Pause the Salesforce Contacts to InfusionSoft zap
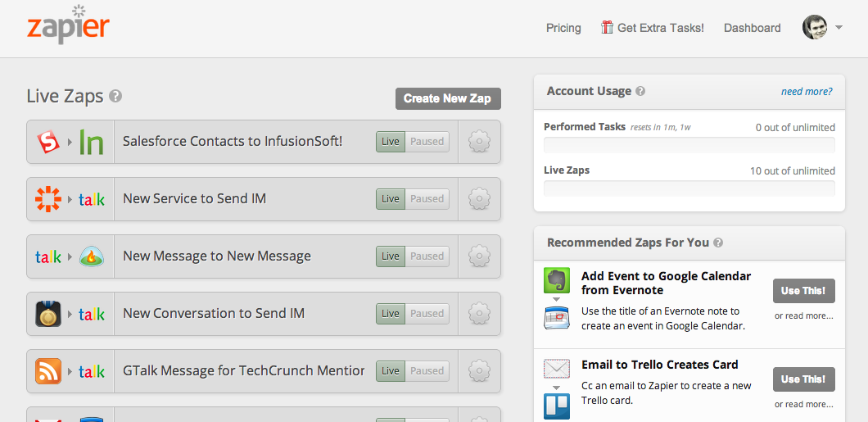This screenshot has height=422, width=868. (427, 142)
